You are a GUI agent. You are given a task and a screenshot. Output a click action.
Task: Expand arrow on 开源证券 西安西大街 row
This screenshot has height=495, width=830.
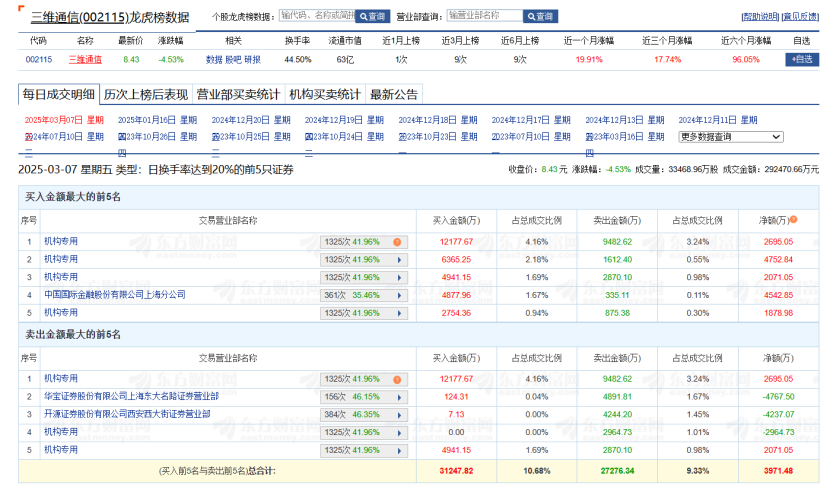coord(397,414)
